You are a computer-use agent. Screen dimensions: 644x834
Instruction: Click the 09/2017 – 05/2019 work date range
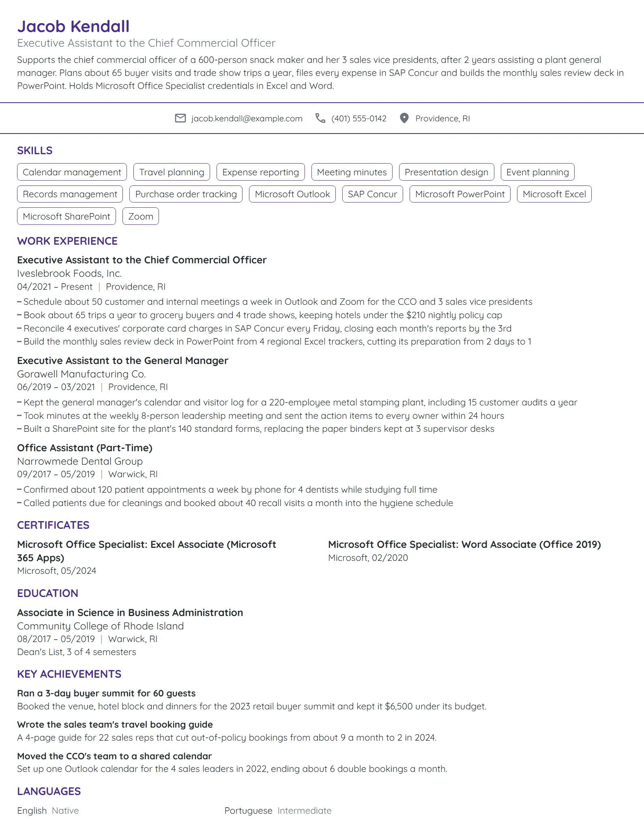pyautogui.click(x=56, y=474)
